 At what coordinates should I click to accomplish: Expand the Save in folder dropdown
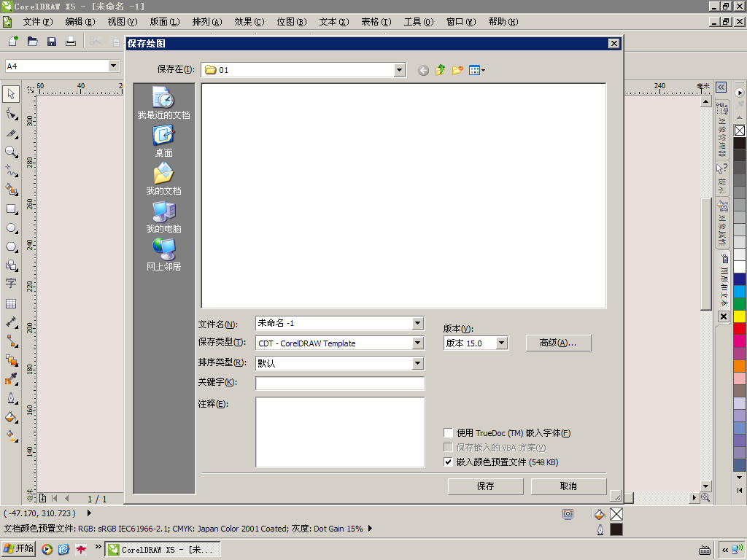[x=400, y=70]
